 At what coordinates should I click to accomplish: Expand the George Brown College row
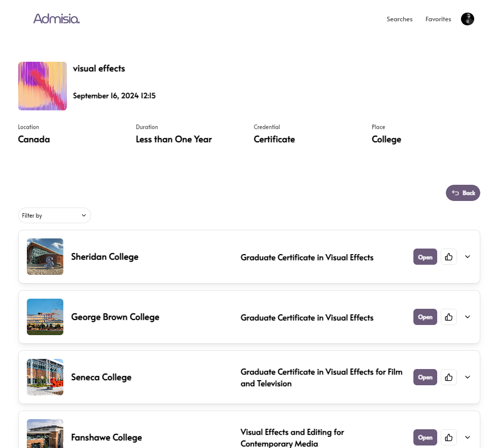click(x=468, y=317)
